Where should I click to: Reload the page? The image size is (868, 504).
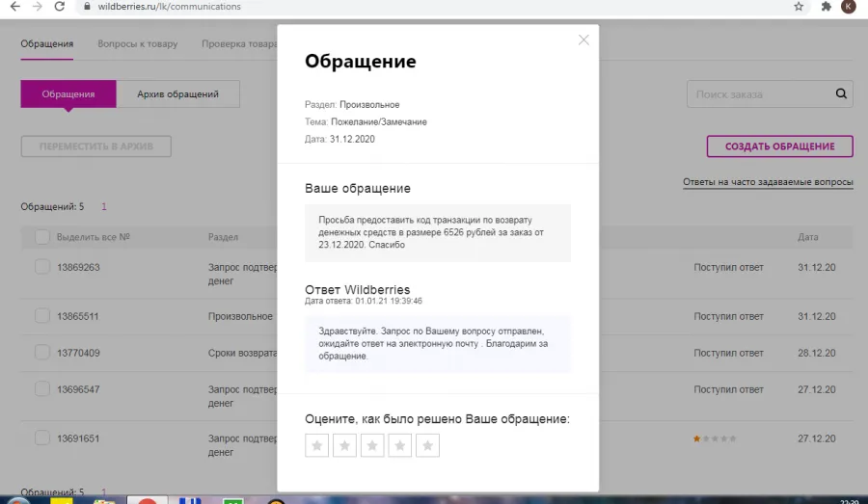[59, 7]
